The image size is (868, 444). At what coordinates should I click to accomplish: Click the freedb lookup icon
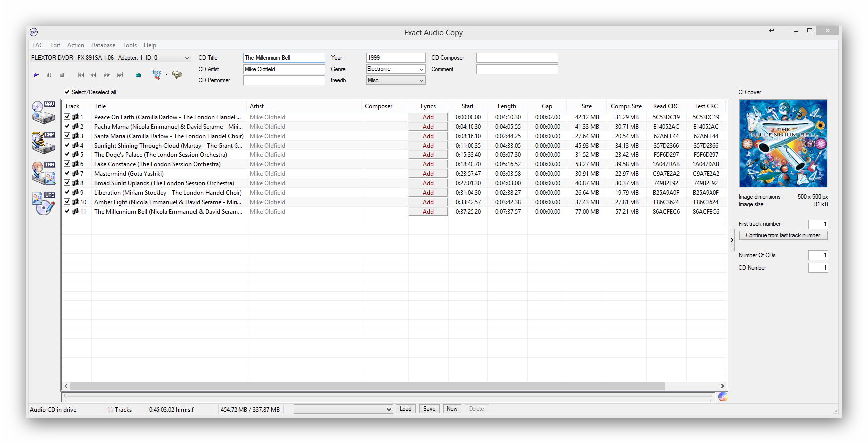tap(157, 75)
